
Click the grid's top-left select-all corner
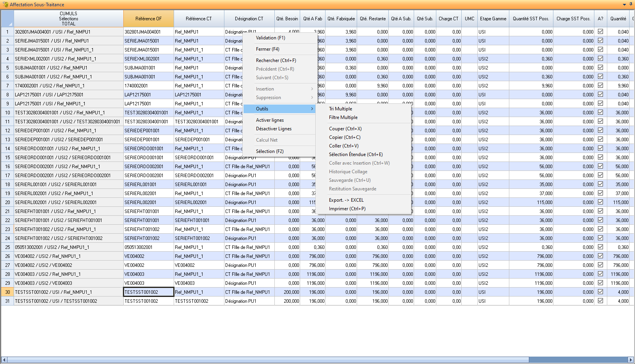7,18
